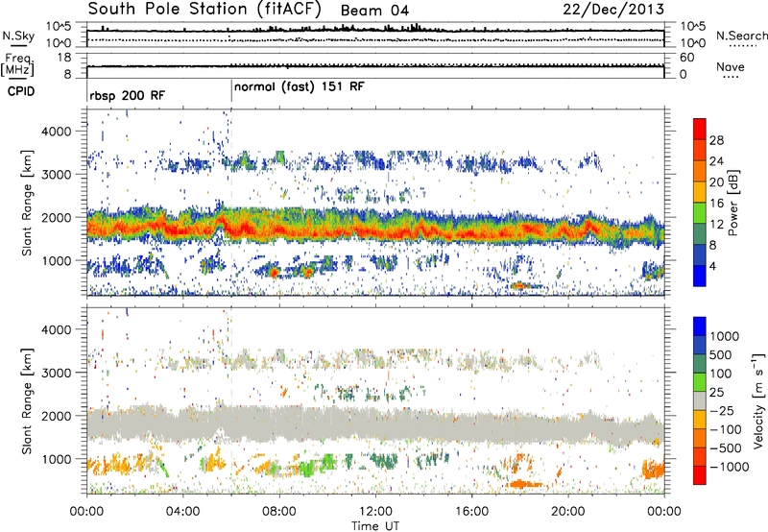The width and height of the screenshot is (768, 532).
Task: Click the '-100' label on the Velocity colorbar
Action: [726, 429]
